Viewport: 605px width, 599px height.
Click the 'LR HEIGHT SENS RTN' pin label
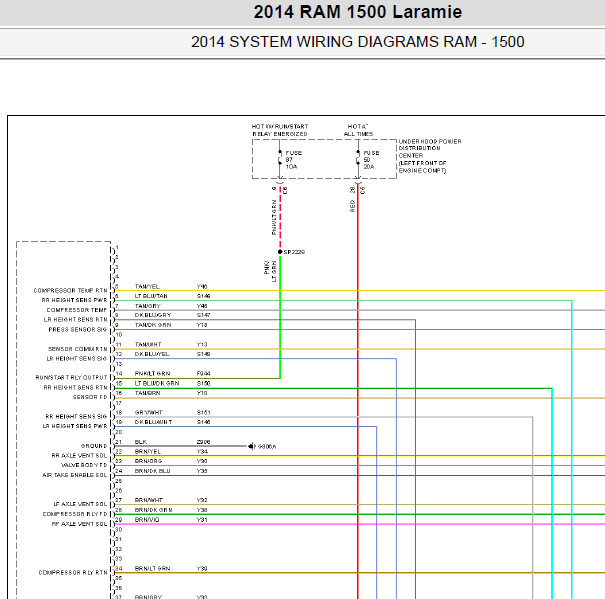pos(75,320)
